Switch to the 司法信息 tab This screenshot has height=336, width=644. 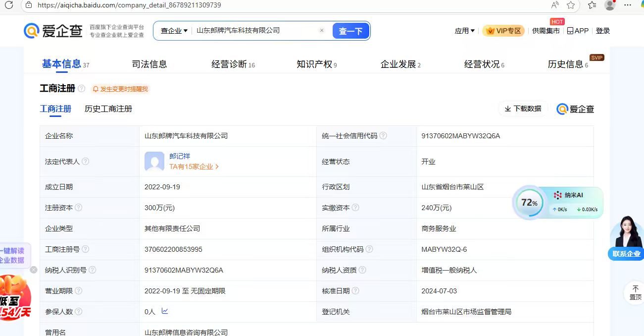[x=149, y=64]
